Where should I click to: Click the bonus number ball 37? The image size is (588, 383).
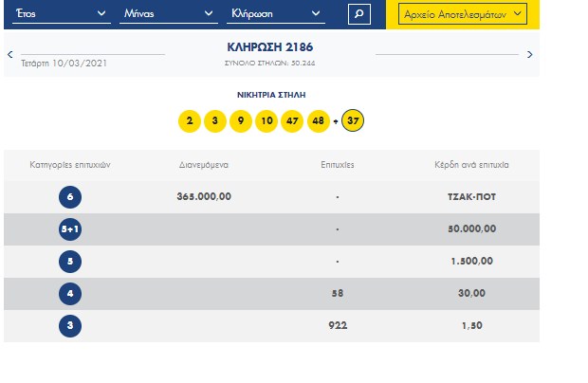(353, 120)
